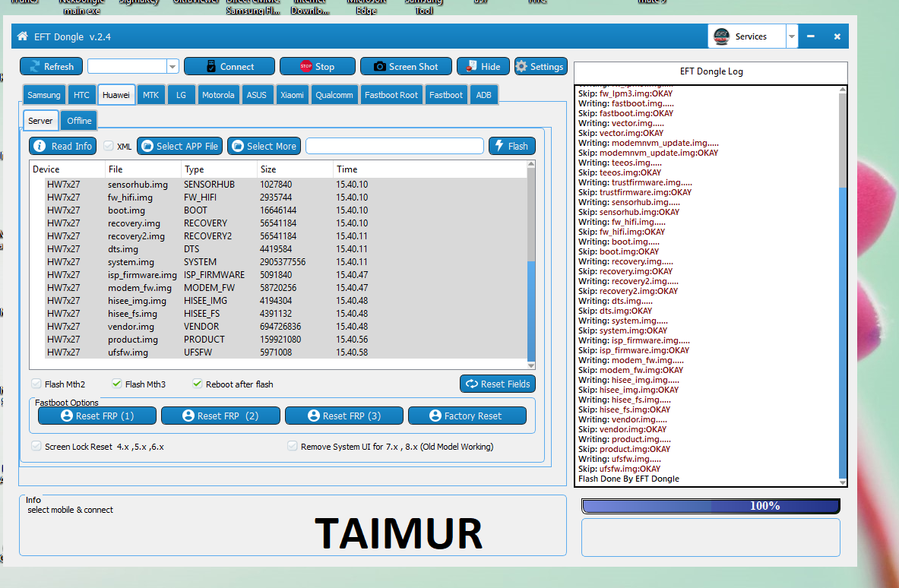The width and height of the screenshot is (899, 588).
Task: Expand the Services dropdown arrow
Action: coord(792,36)
